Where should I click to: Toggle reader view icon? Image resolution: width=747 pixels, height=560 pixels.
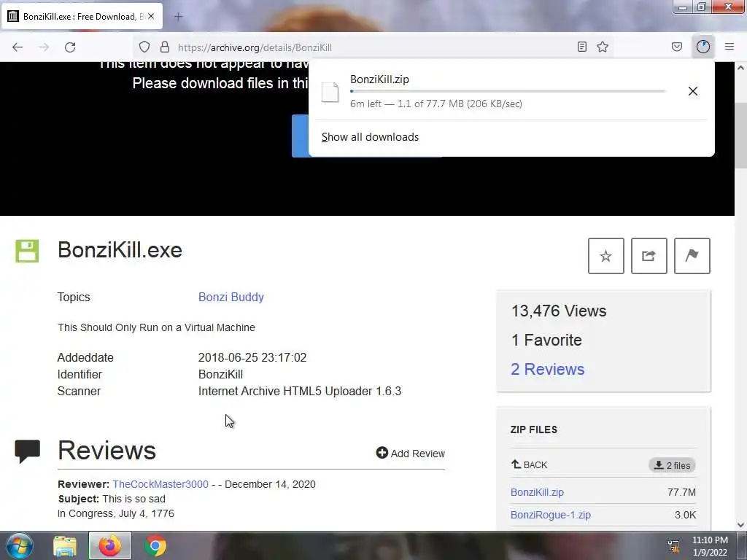(581, 47)
